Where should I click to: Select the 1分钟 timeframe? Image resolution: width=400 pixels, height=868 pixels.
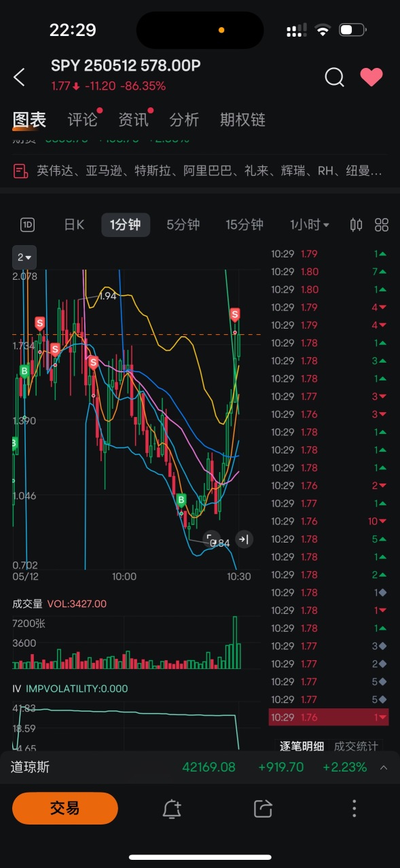click(126, 225)
